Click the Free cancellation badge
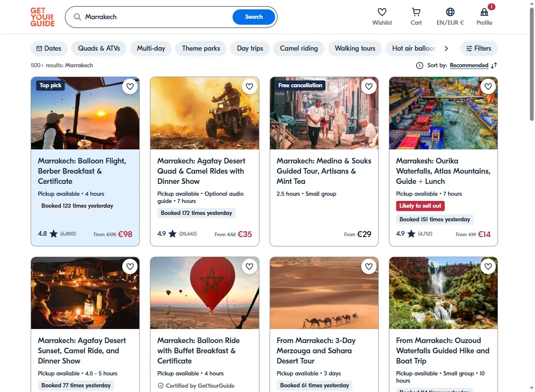 pyautogui.click(x=300, y=86)
